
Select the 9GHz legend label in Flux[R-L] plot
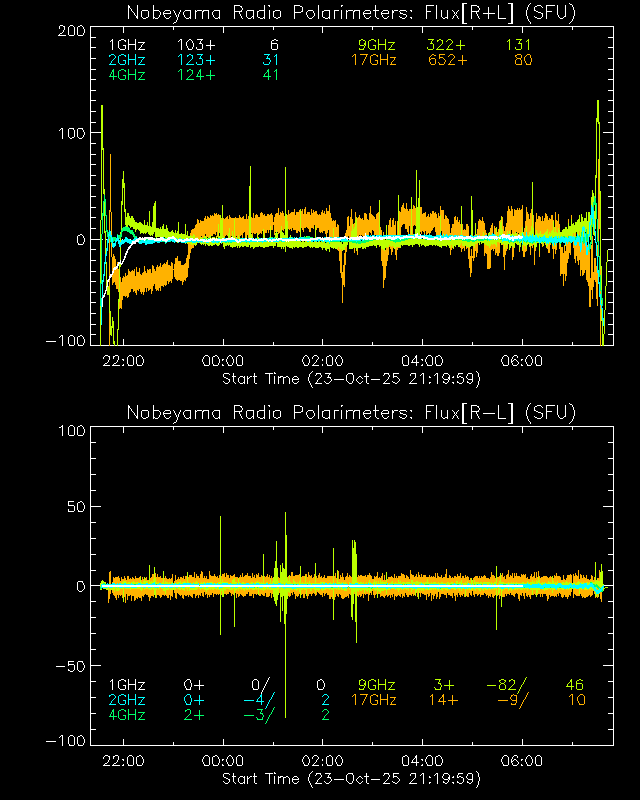click(378, 685)
